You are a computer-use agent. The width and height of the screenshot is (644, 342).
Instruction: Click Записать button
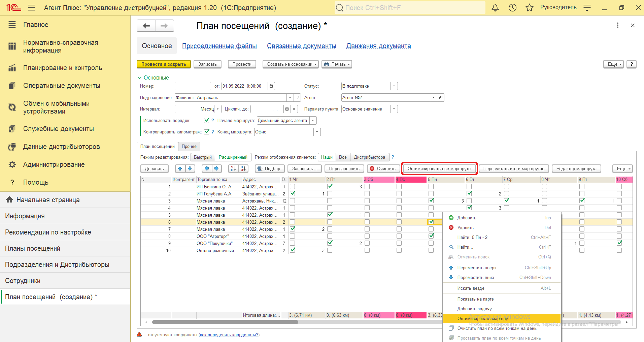point(207,64)
